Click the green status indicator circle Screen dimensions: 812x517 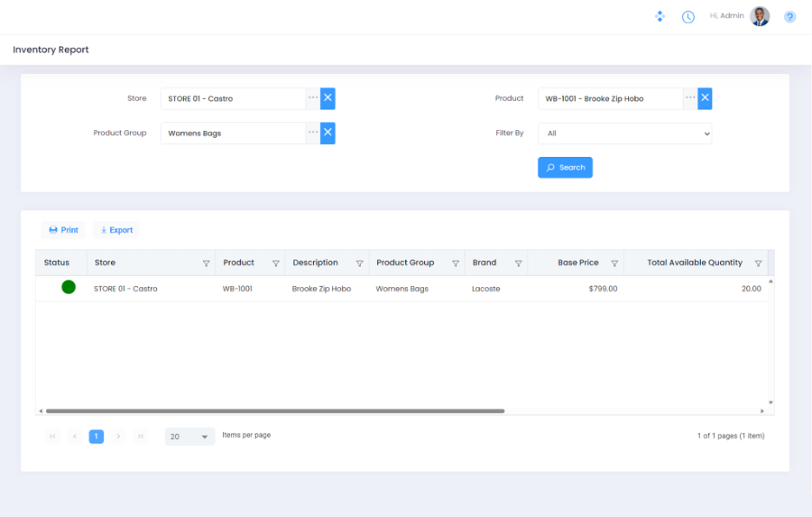(x=69, y=288)
